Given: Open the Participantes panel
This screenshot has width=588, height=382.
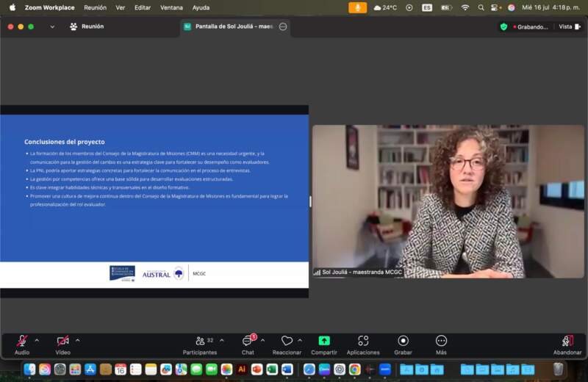Looking at the screenshot, I should pos(200,345).
